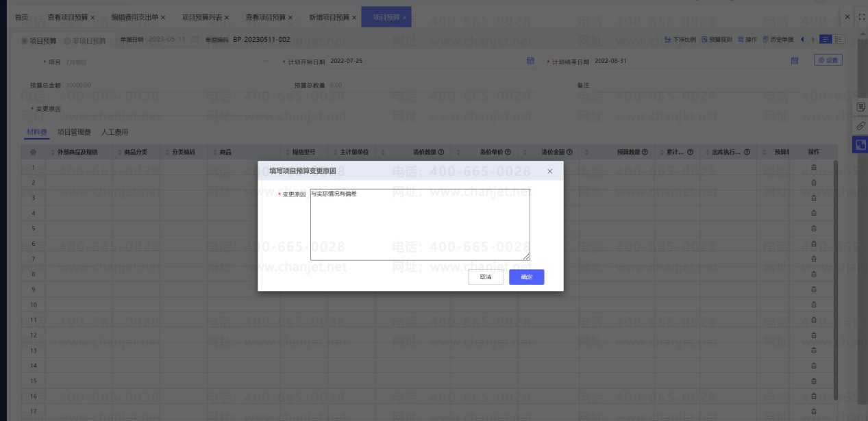Close the 项目预算列表 tab

[x=226, y=17]
